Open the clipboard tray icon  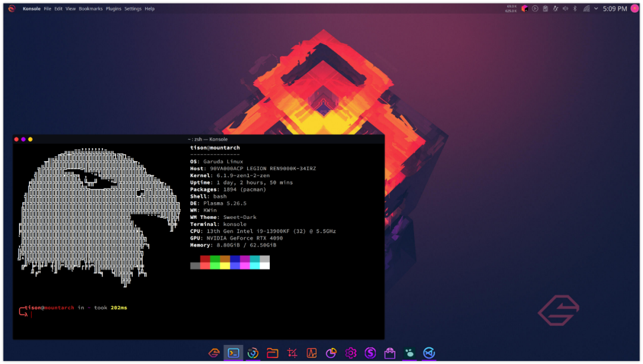click(x=545, y=8)
